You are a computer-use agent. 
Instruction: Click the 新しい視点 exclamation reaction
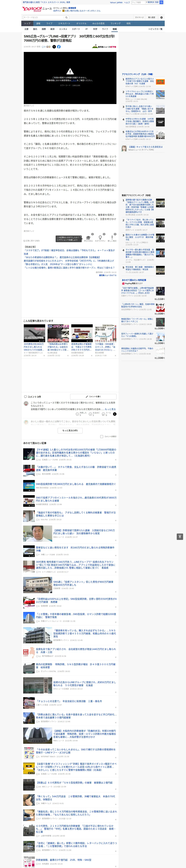click(112, 238)
